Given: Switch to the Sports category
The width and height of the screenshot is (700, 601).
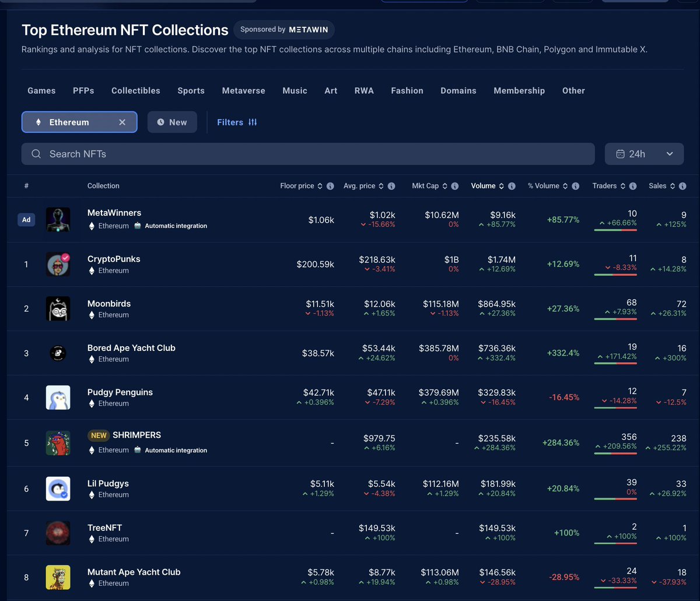Looking at the screenshot, I should [191, 91].
